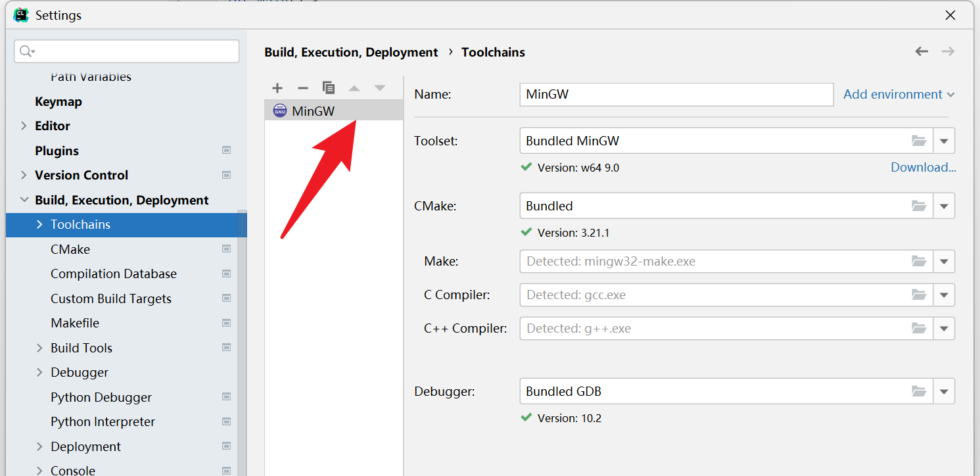This screenshot has width=980, height=476.
Task: Go back with the left arrow
Action: 922,51
